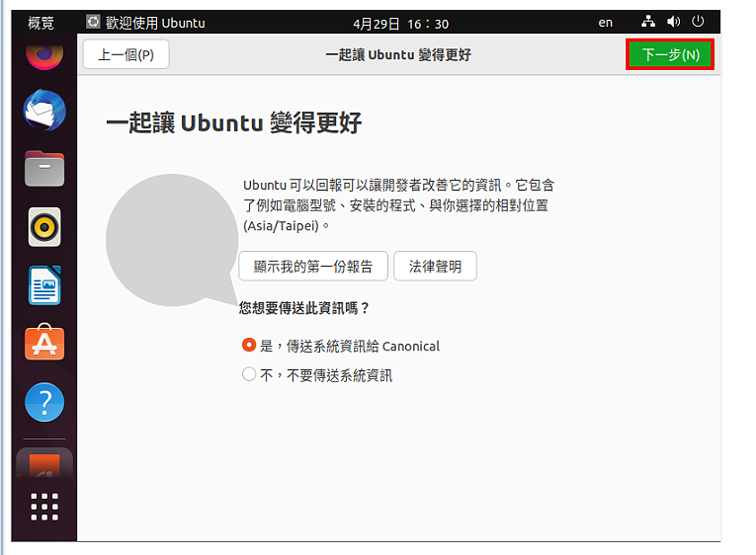Open the Files manager in dock

coord(44,169)
